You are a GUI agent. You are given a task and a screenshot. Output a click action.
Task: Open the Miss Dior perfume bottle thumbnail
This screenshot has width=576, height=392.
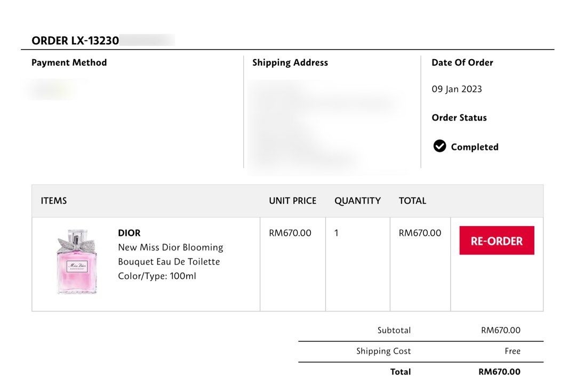click(77, 262)
